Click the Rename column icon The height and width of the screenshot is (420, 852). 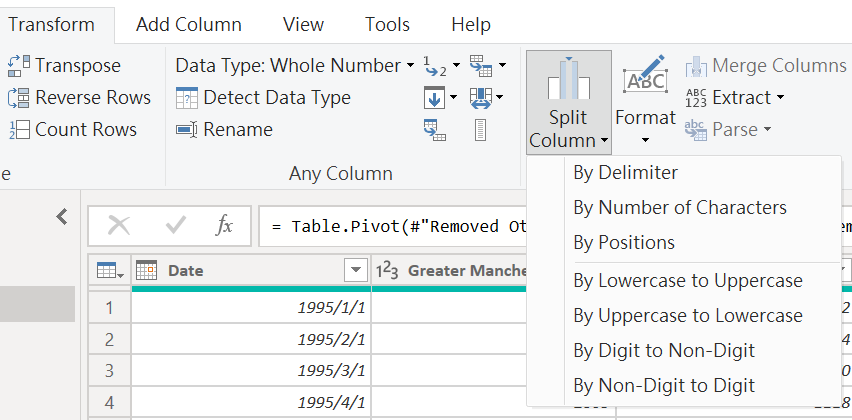point(187,130)
